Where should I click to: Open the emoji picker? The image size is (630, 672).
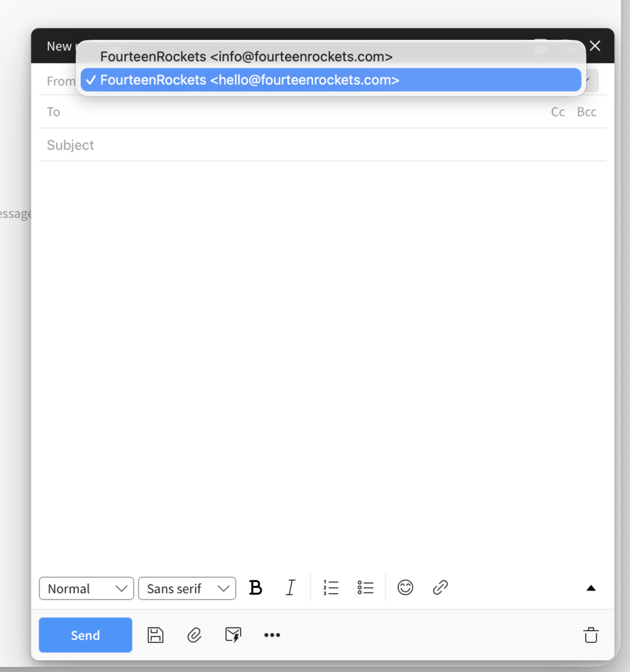(x=405, y=587)
